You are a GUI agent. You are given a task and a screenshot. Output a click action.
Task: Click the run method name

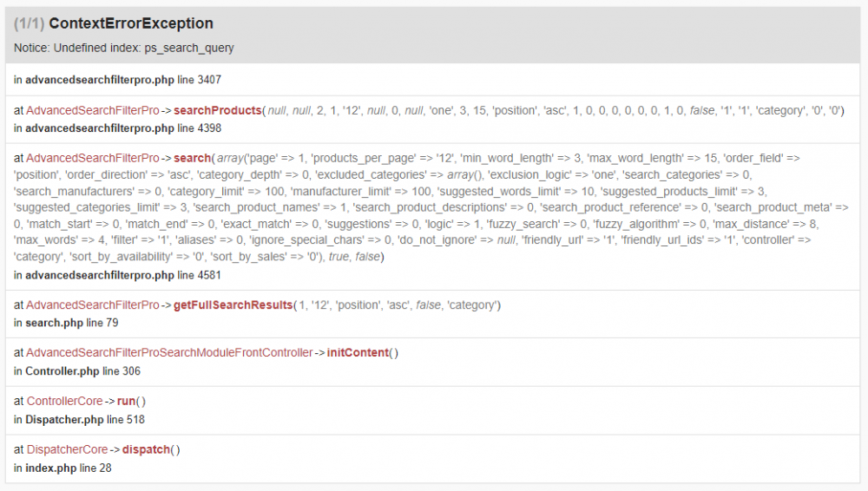[127, 402]
